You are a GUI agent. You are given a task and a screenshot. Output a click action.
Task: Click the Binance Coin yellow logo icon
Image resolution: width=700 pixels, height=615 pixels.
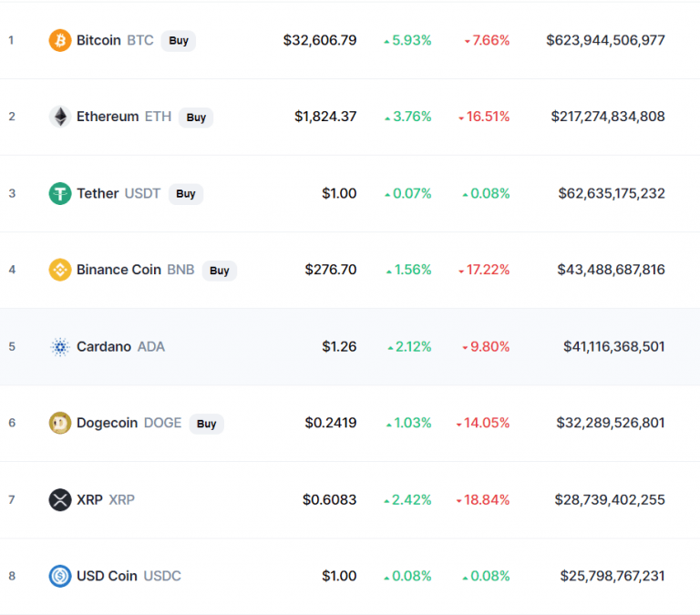(60, 270)
